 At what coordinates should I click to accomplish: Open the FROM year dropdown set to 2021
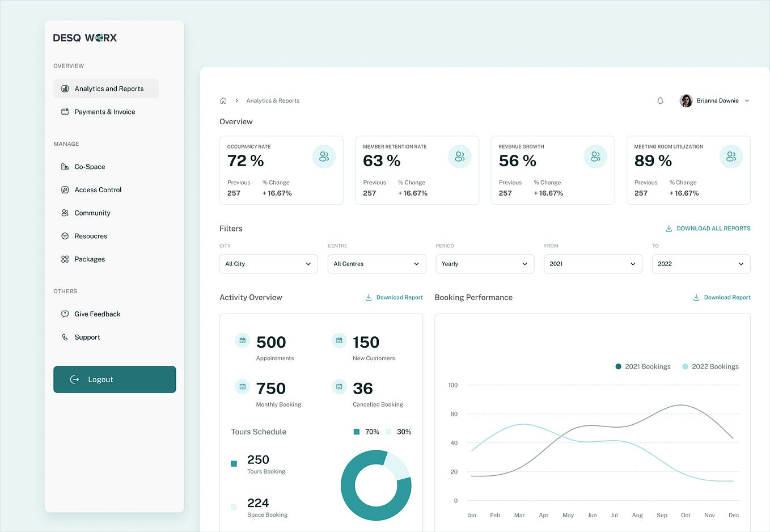tap(593, 264)
